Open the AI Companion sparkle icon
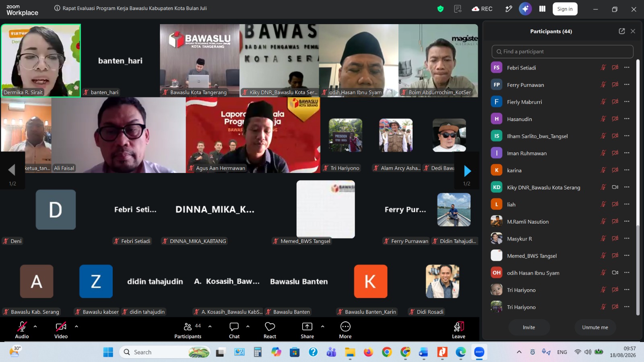The image size is (644, 362). point(525,9)
